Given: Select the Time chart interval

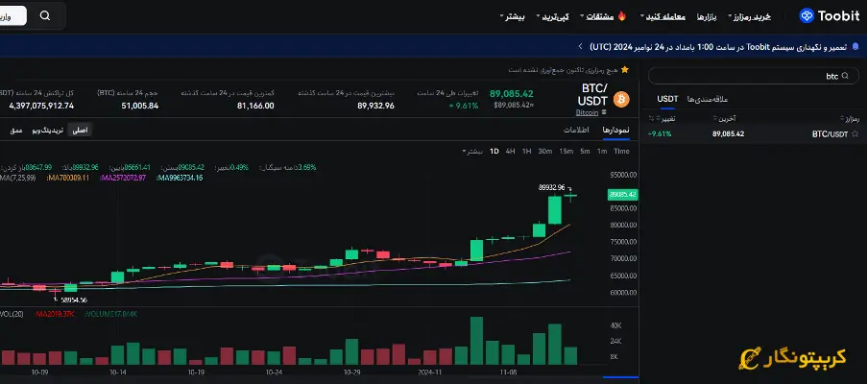Looking at the screenshot, I should coord(621,151).
